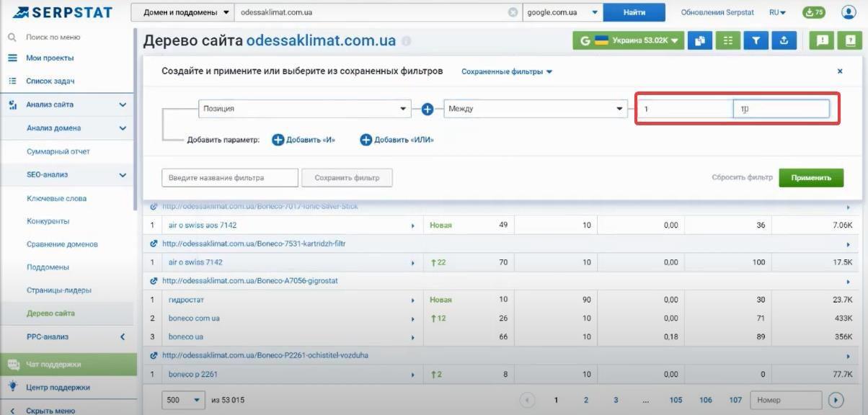Open Конкуренты menu item

[48, 221]
